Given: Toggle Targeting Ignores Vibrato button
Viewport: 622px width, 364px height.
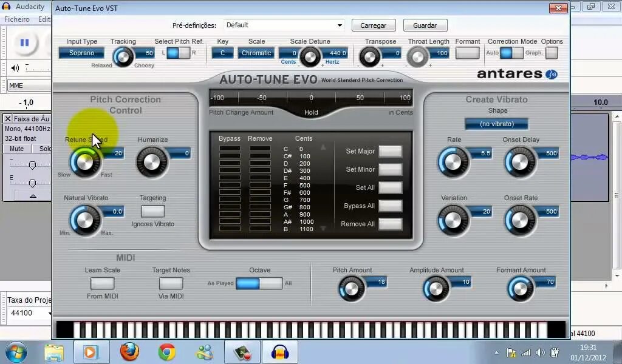Looking at the screenshot, I should (152, 211).
